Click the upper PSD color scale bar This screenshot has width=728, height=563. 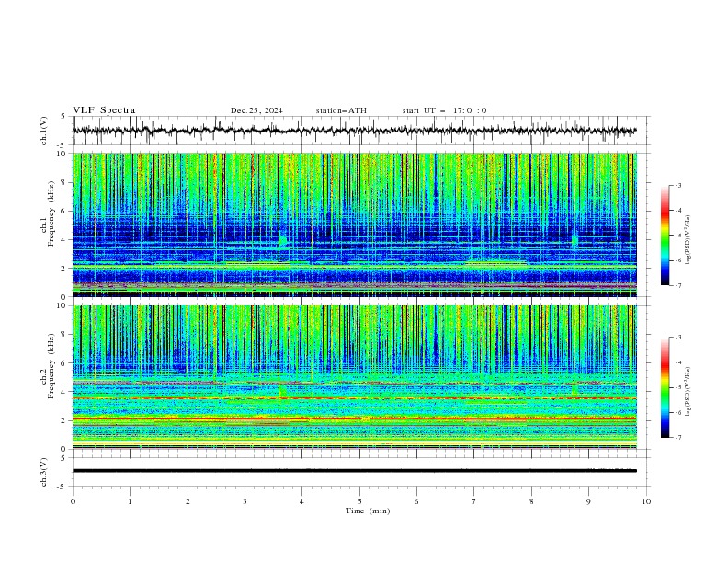coord(665,236)
